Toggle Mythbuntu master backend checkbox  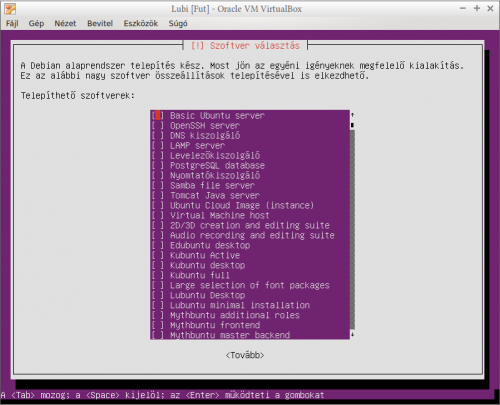tap(158, 335)
